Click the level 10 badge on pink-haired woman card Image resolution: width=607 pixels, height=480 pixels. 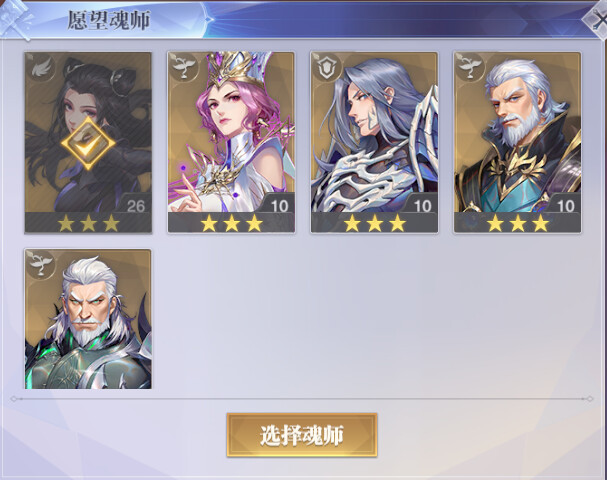pyautogui.click(x=279, y=206)
